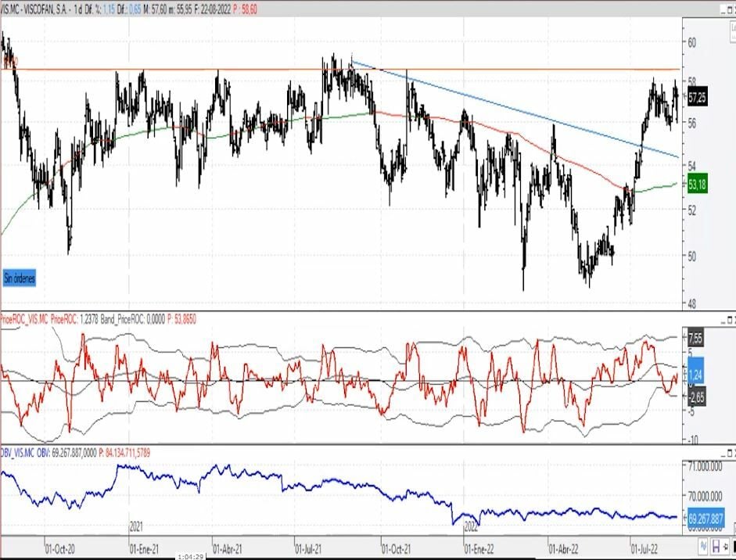The width and height of the screenshot is (736, 560).
Task: Click the 'Sin órdenes' blue label
Action: pyautogui.click(x=20, y=278)
